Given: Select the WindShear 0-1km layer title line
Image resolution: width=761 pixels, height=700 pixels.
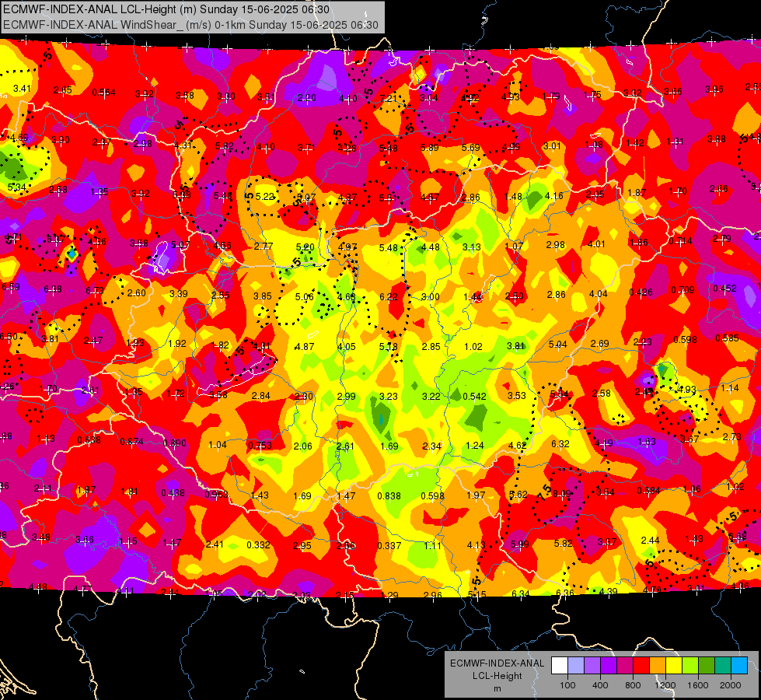Looking at the screenshot, I should (190, 25).
